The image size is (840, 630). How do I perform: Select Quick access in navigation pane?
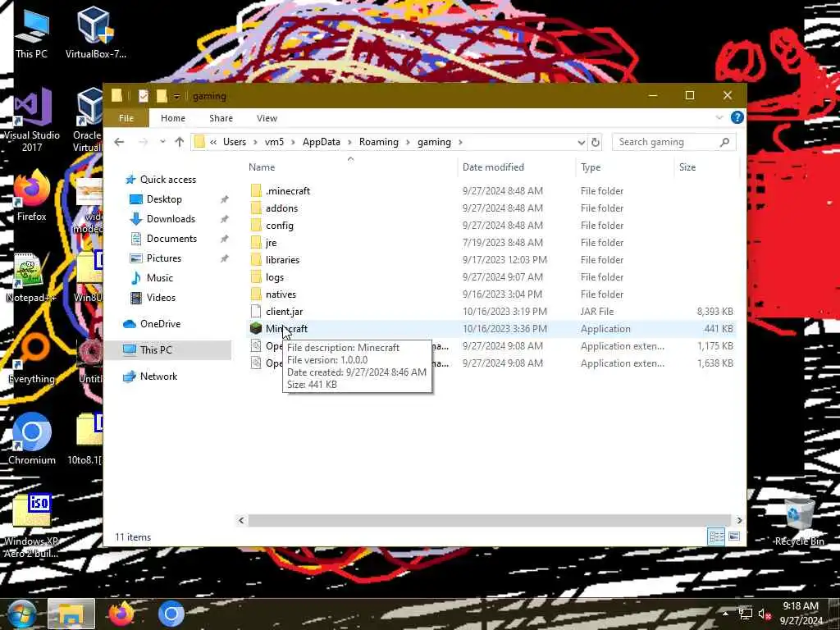tap(167, 180)
